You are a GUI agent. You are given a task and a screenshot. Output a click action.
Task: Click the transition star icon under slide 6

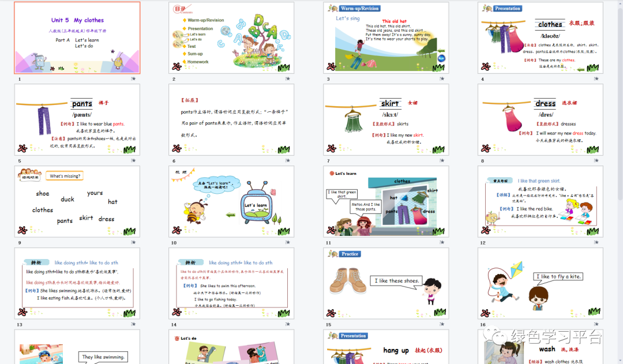[287, 160]
